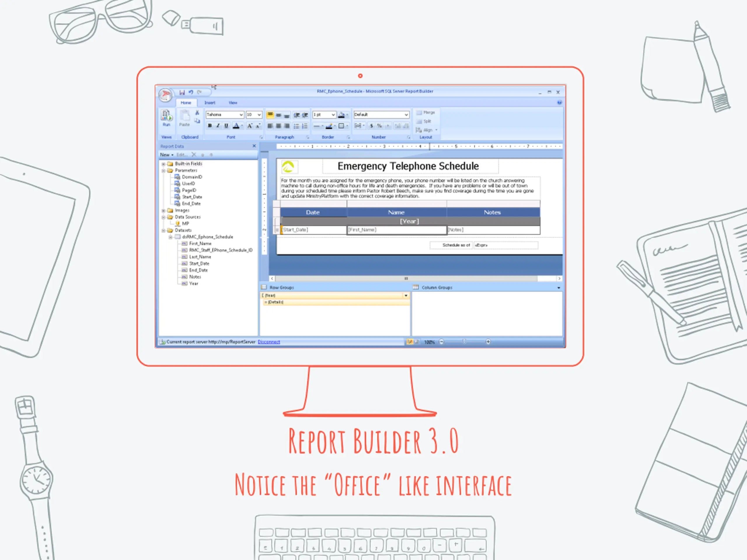Open the Year row group dropdown arrow
747x560 pixels.
(406, 296)
